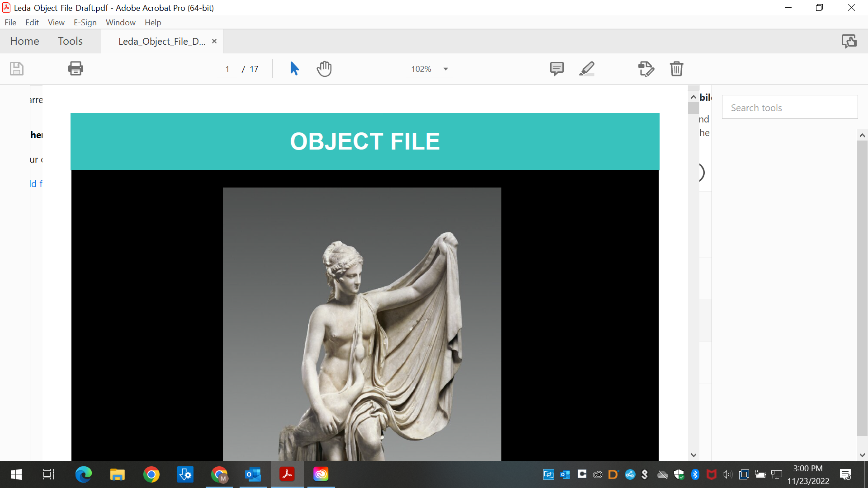
Task: Select the Tools tab
Action: (x=70, y=41)
